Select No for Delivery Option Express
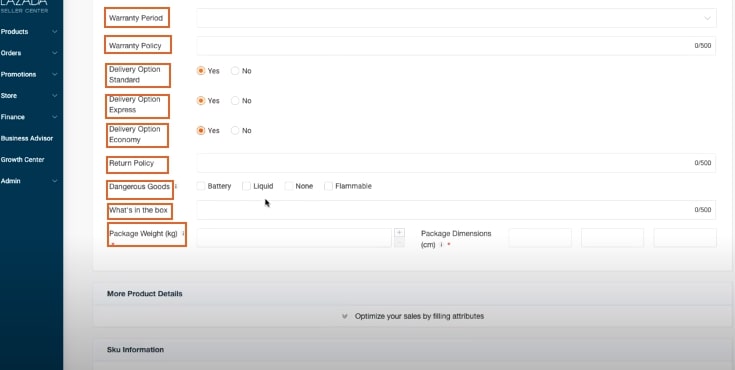Viewport: 735px width, 370px height. (235, 101)
